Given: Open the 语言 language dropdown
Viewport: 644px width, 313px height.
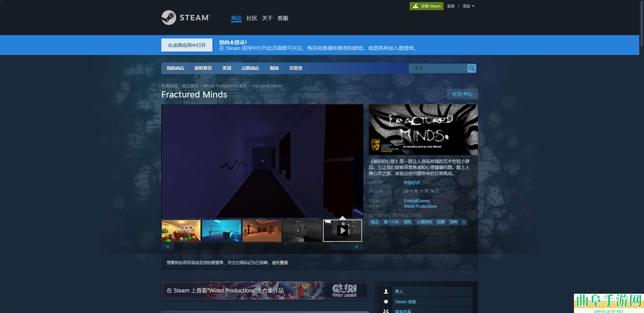Looking at the screenshot, I should (x=469, y=6).
